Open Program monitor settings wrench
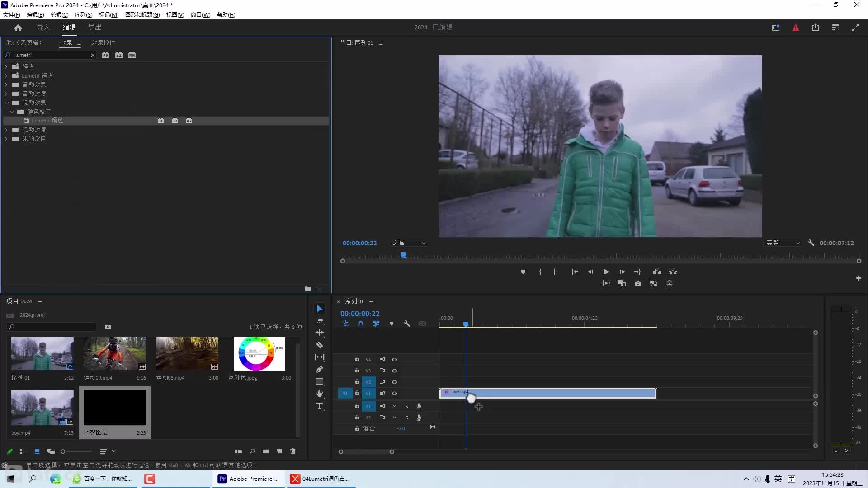 click(x=811, y=243)
